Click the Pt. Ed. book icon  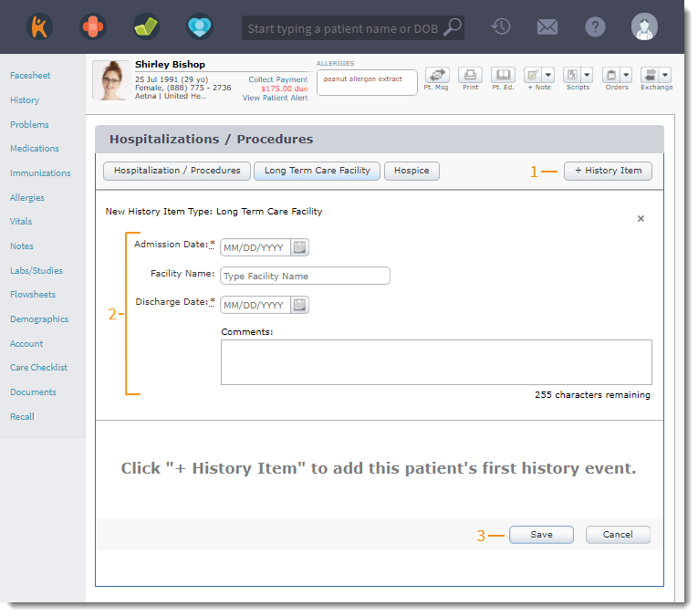pos(503,75)
